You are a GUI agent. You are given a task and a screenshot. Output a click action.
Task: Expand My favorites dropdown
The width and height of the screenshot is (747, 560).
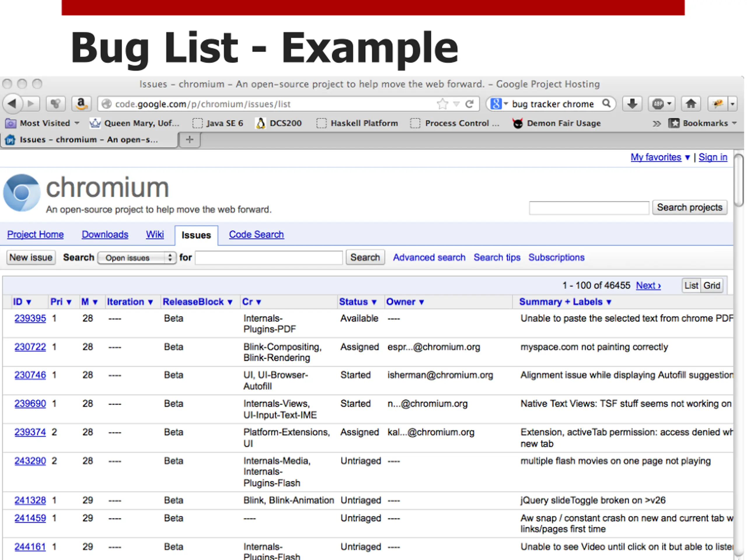tap(687, 157)
